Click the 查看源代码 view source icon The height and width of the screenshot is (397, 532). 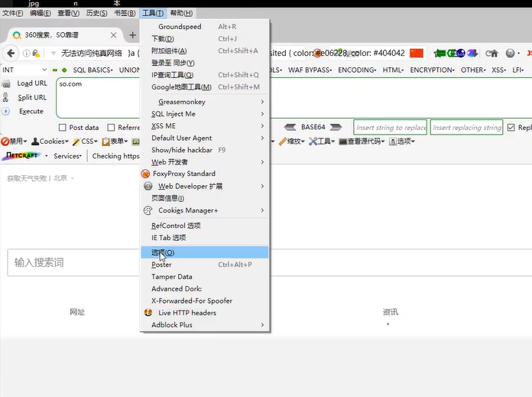tap(343, 142)
